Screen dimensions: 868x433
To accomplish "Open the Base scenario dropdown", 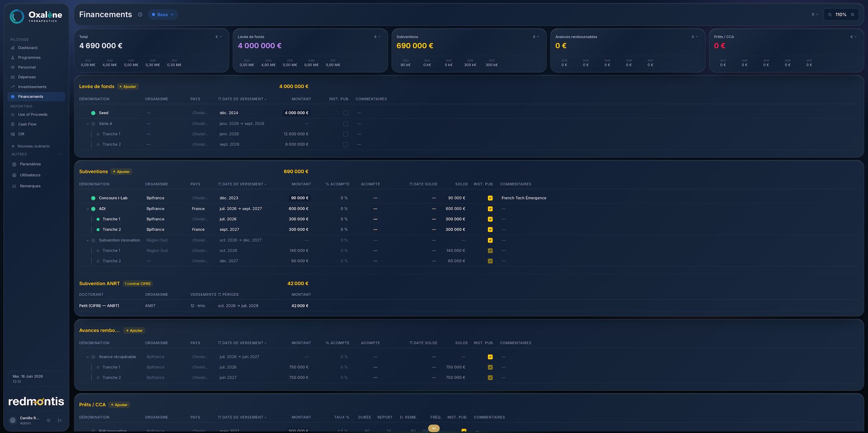I will click(x=163, y=14).
